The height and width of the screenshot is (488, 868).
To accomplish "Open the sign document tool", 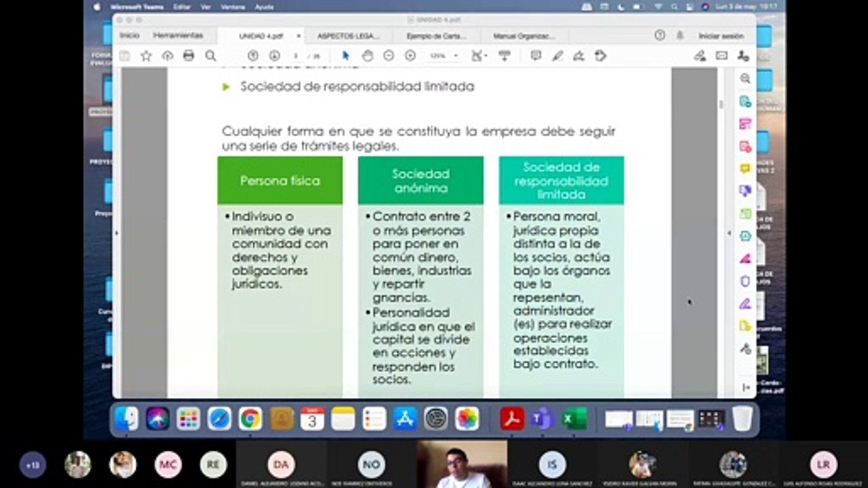I will 579,56.
